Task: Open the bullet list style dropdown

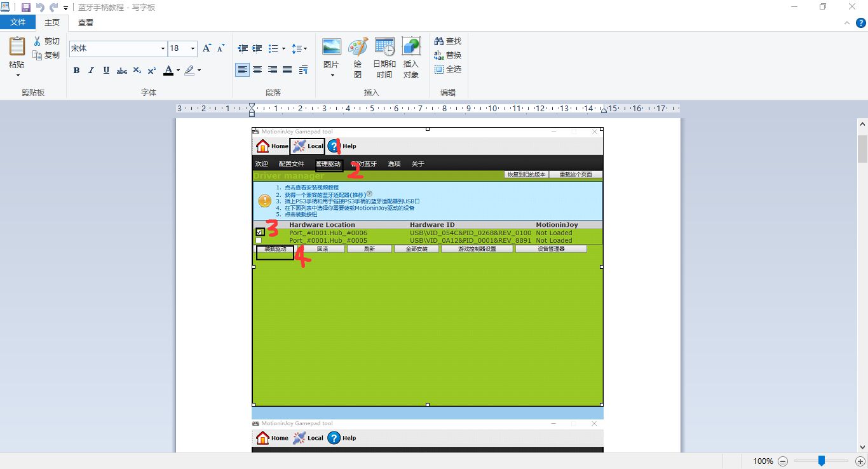Action: 283,48
